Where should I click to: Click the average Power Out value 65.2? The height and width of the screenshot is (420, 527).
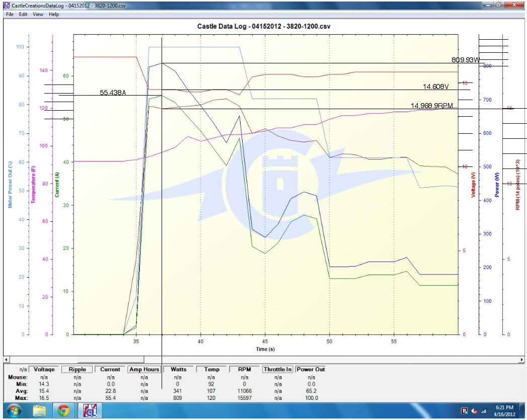point(311,391)
